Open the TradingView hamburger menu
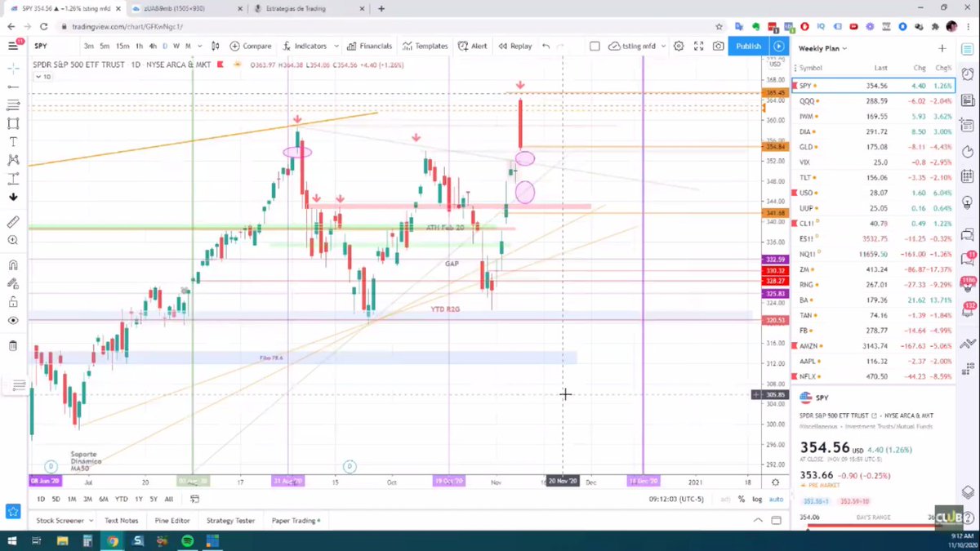Viewport: 980px width, 551px height. pos(13,46)
